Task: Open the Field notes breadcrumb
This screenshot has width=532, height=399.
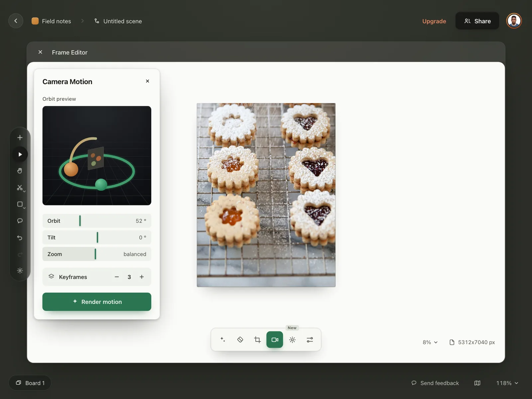Action: pyautogui.click(x=52, y=21)
